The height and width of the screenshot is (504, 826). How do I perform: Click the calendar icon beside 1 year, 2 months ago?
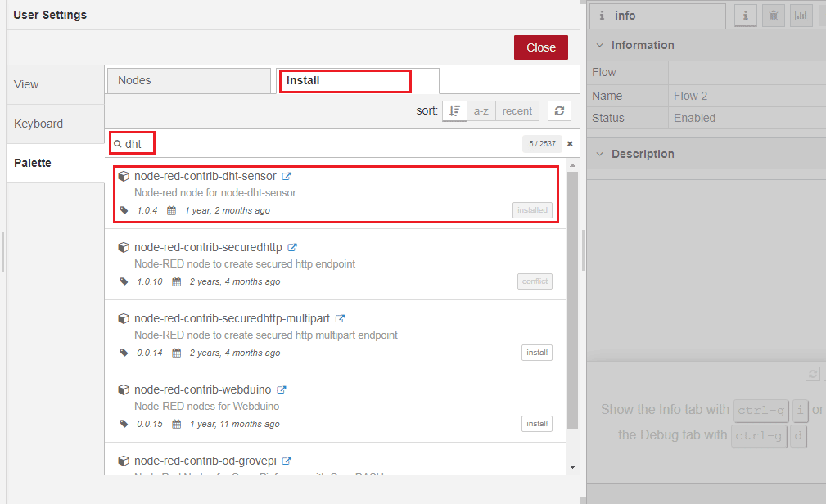[x=172, y=210]
